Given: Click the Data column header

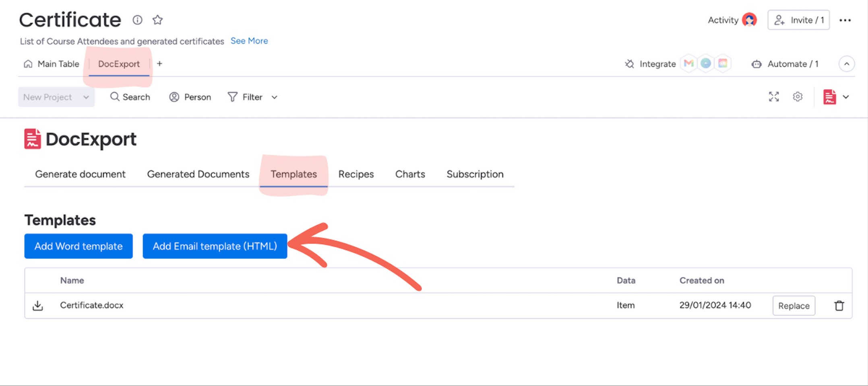Looking at the screenshot, I should (x=626, y=280).
